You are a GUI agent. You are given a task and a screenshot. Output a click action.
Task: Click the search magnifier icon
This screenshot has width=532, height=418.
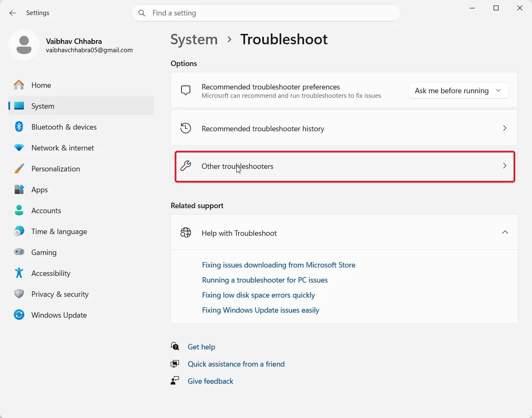(142, 13)
